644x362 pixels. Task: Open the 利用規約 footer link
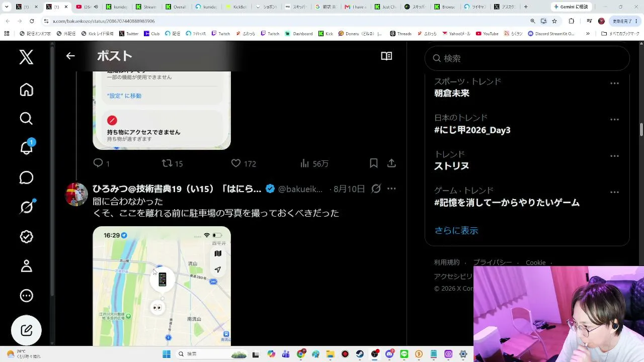447,262
